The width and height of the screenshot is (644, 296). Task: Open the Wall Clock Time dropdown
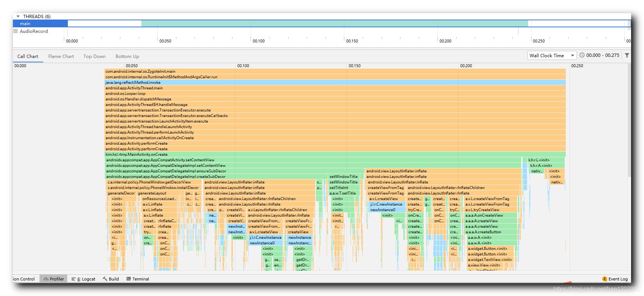tap(552, 55)
